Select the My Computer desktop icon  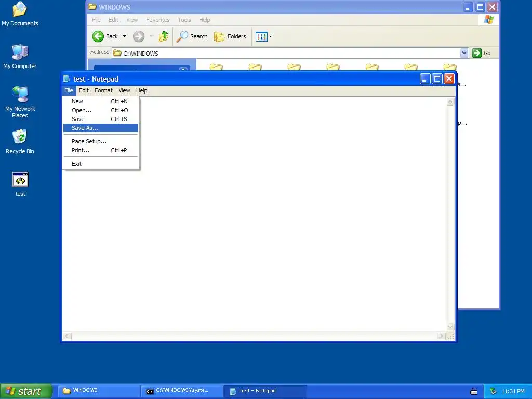tap(20, 56)
